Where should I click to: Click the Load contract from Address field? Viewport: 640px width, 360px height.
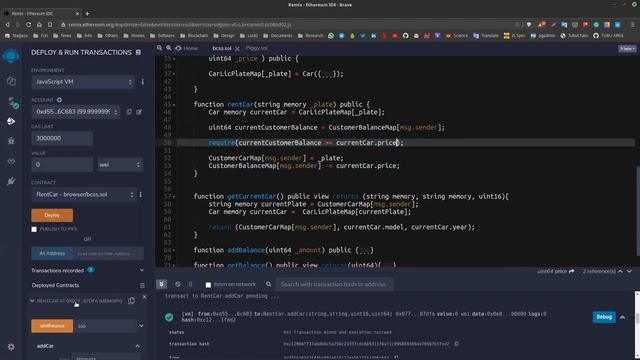point(108,253)
